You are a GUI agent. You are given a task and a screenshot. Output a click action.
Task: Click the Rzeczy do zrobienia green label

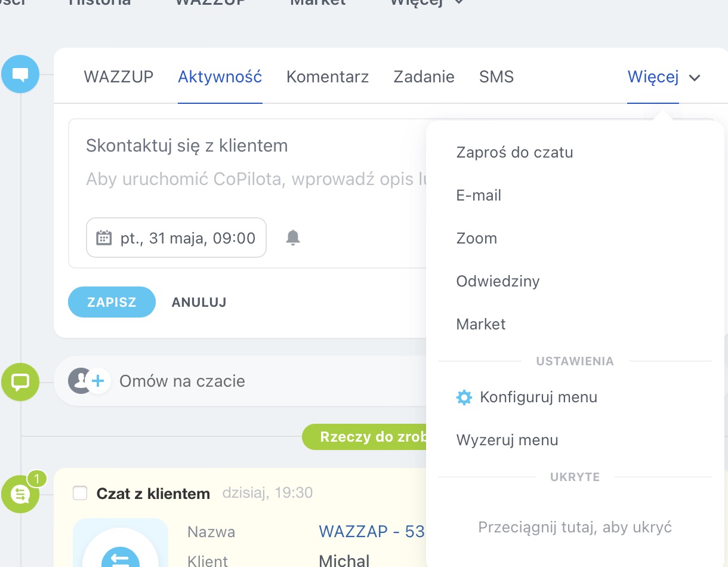(x=365, y=436)
